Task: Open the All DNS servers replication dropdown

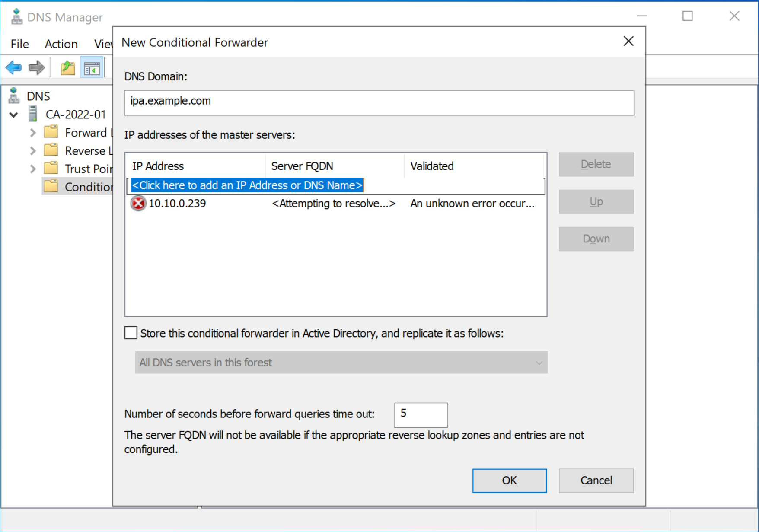Action: [341, 363]
